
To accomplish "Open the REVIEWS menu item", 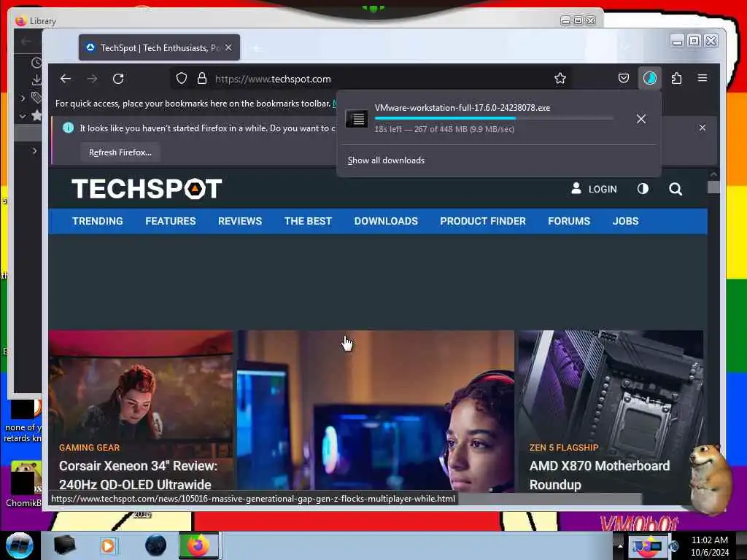I will coord(240,222).
